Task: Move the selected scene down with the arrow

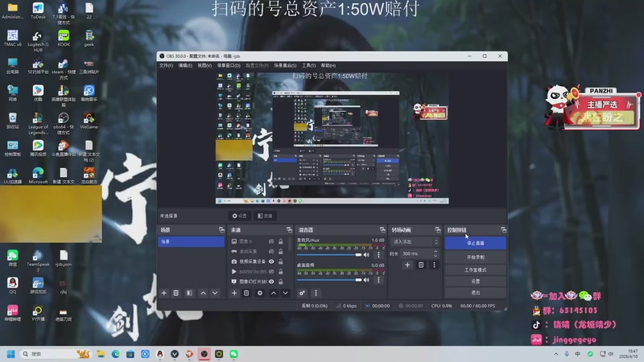Action: click(x=215, y=293)
